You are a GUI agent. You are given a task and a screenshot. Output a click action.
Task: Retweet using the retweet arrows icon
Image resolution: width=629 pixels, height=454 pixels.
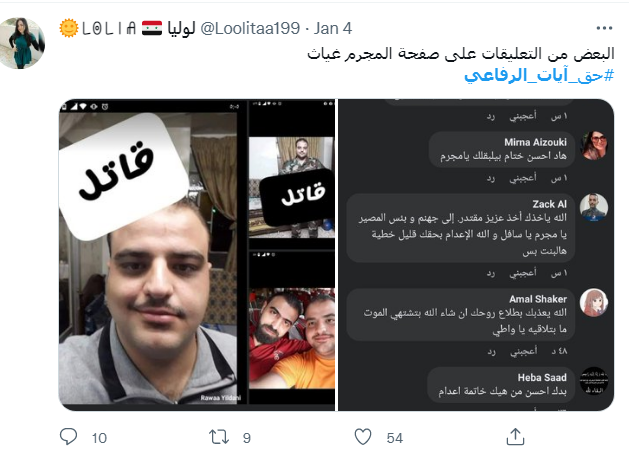(x=219, y=437)
